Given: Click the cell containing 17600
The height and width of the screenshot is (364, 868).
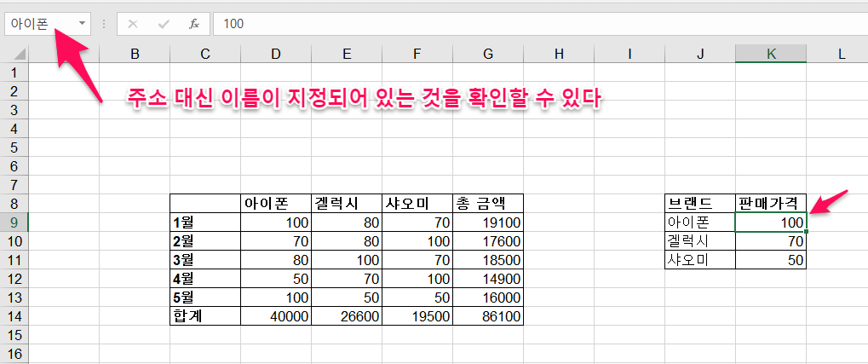Looking at the screenshot, I should [488, 241].
